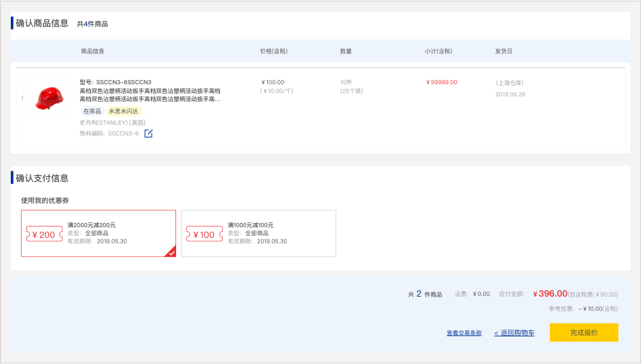Click the red ¥396.00 payable amount
Viewport: 641px width, 364px height.
[550, 294]
